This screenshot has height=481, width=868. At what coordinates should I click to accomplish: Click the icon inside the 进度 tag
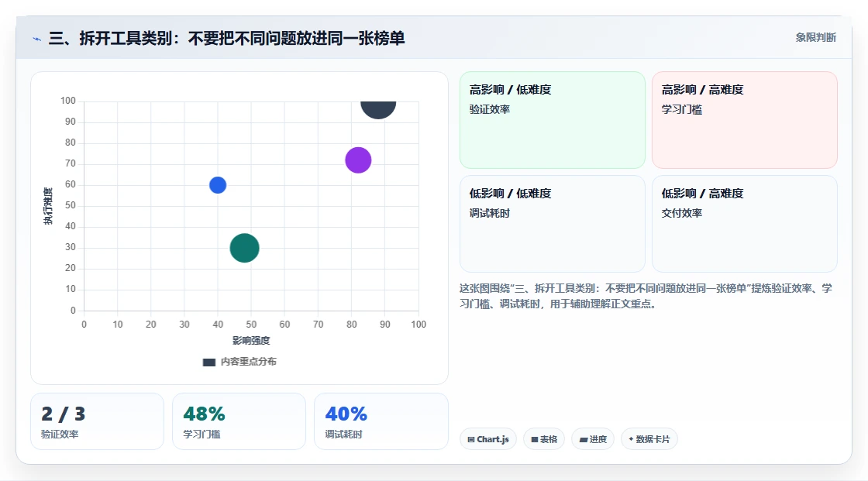click(x=583, y=440)
